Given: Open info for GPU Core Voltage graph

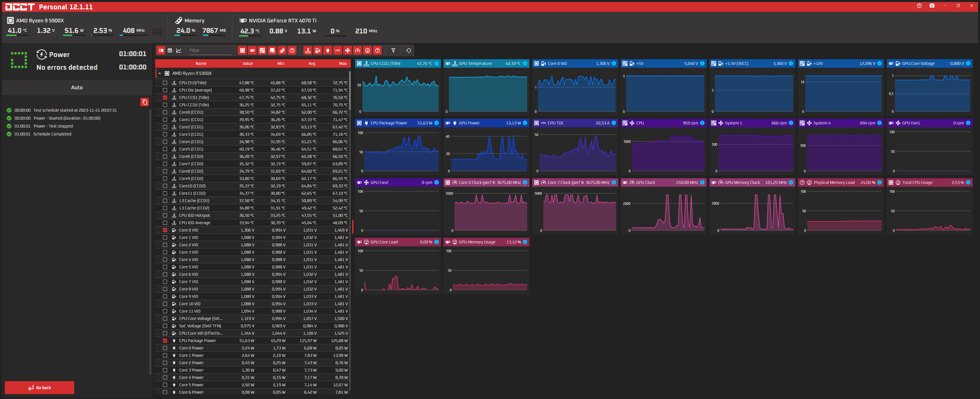Looking at the screenshot, I should tap(968, 63).
